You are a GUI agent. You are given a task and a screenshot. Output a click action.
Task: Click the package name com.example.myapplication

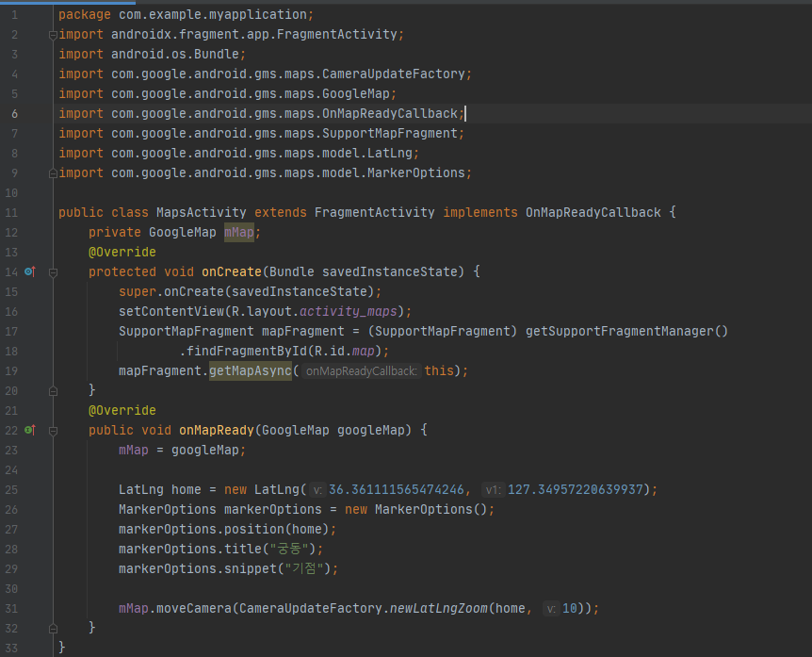213,14
